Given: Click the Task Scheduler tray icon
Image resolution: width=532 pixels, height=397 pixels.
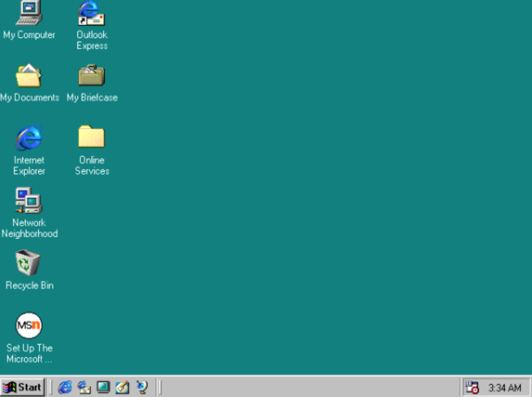Looking at the screenshot, I should (x=472, y=387).
